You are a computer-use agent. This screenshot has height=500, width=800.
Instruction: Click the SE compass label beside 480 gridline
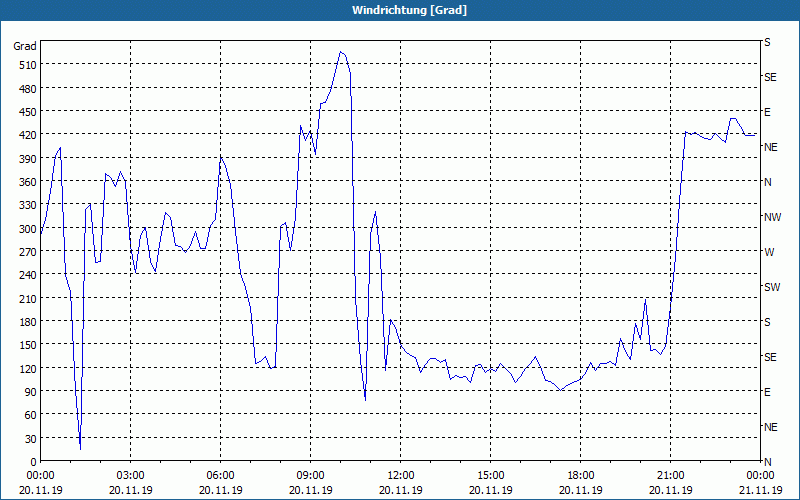click(770, 77)
